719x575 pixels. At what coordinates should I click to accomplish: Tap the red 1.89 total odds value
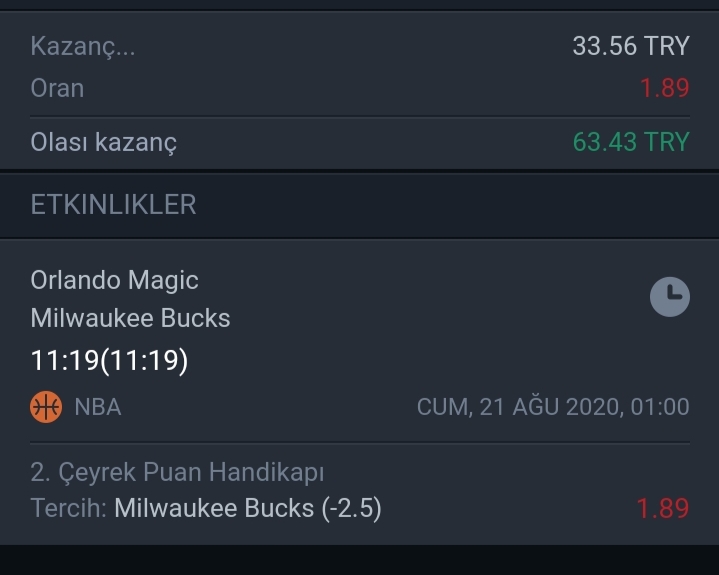tap(664, 88)
